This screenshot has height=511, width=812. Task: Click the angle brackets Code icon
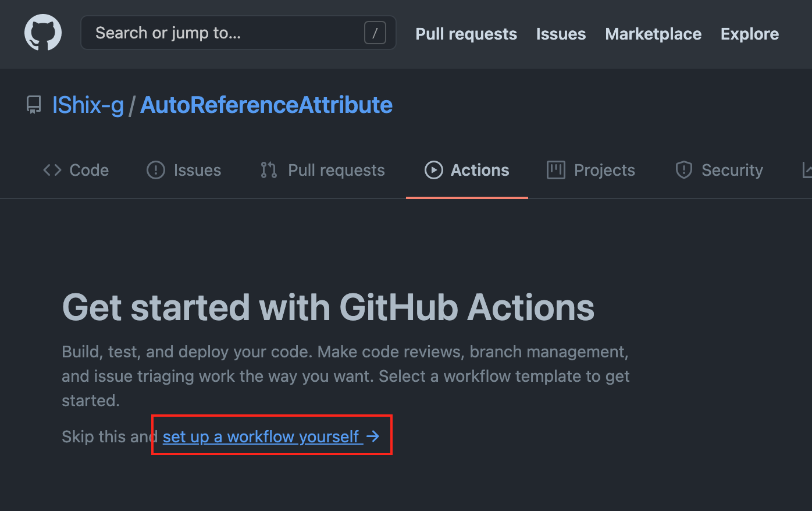(x=52, y=170)
